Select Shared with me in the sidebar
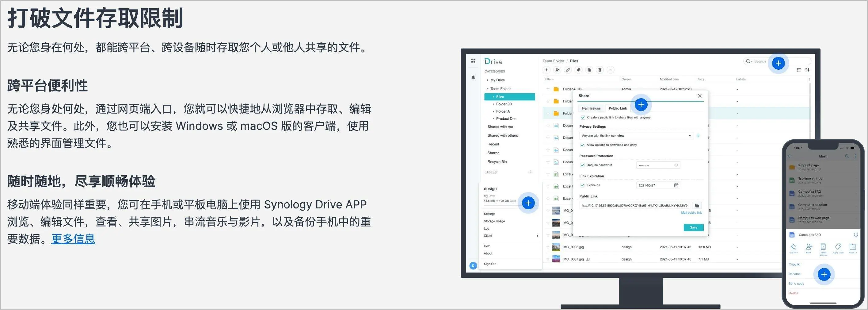Viewport: 868px width, 310px height. point(500,127)
